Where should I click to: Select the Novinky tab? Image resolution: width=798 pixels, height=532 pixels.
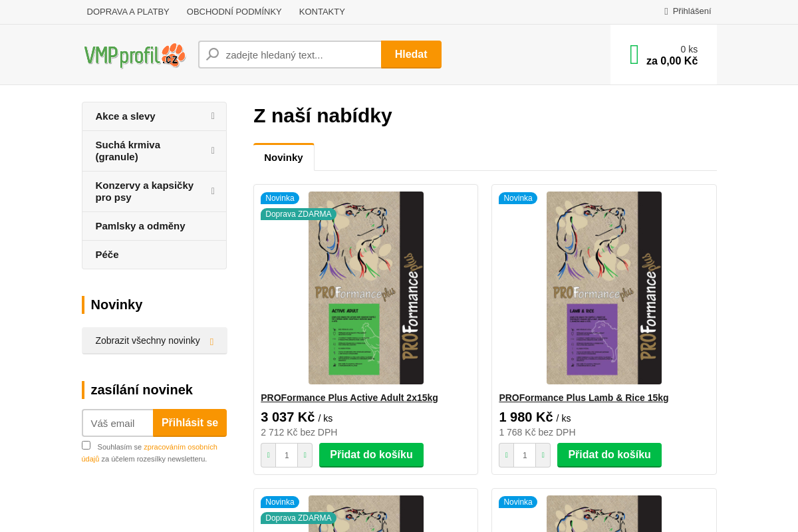(x=283, y=158)
